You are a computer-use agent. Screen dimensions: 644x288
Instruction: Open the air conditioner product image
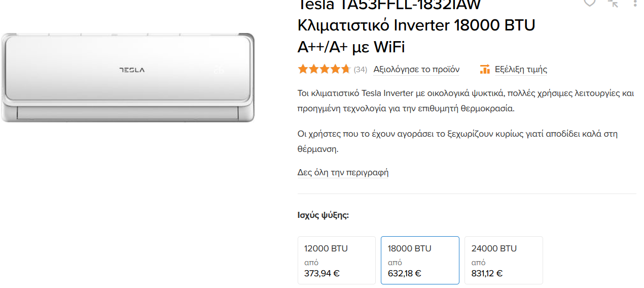click(x=127, y=77)
